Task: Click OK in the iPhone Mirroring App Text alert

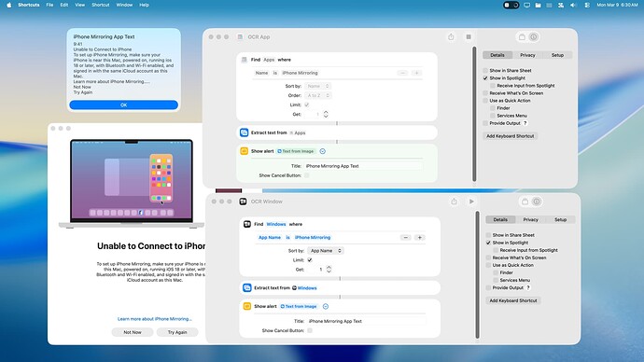Action: coord(123,105)
